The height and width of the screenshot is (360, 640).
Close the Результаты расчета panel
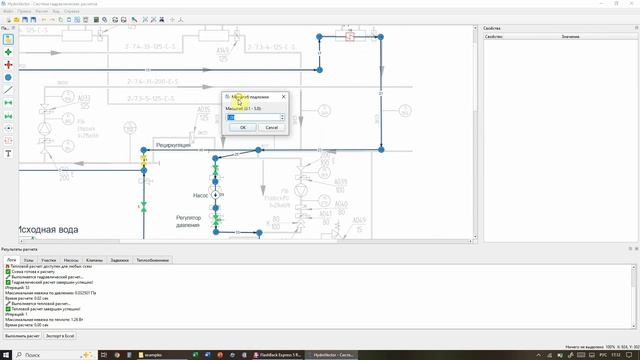click(x=636, y=249)
